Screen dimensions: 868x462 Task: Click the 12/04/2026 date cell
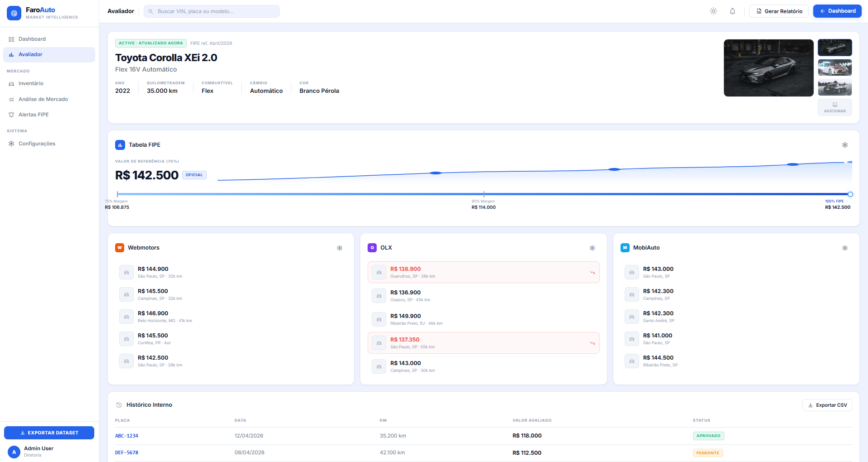(x=249, y=436)
